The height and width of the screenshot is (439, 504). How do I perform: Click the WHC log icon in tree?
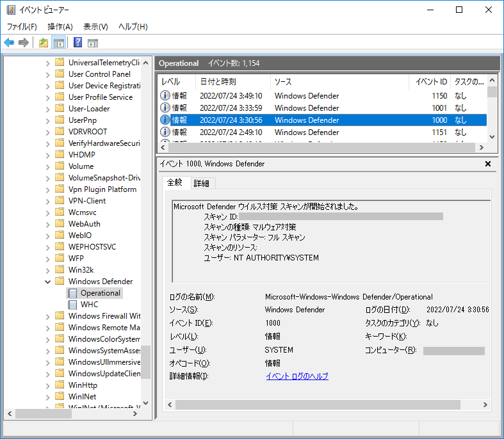point(73,305)
